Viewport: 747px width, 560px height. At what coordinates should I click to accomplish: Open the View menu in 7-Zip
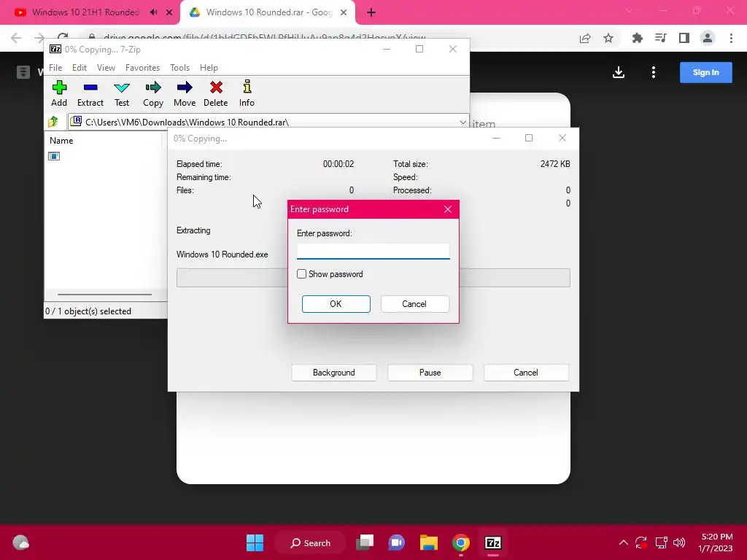click(x=106, y=68)
